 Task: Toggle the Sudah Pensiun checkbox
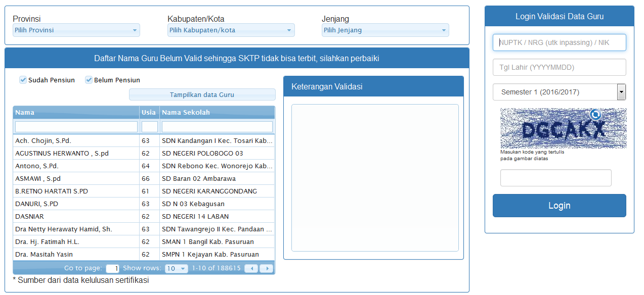[x=23, y=80]
